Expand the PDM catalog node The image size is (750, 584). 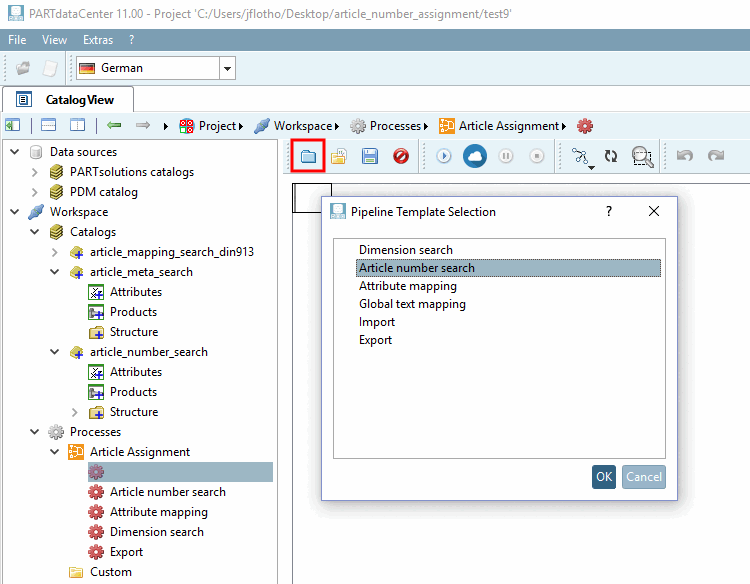tap(34, 192)
